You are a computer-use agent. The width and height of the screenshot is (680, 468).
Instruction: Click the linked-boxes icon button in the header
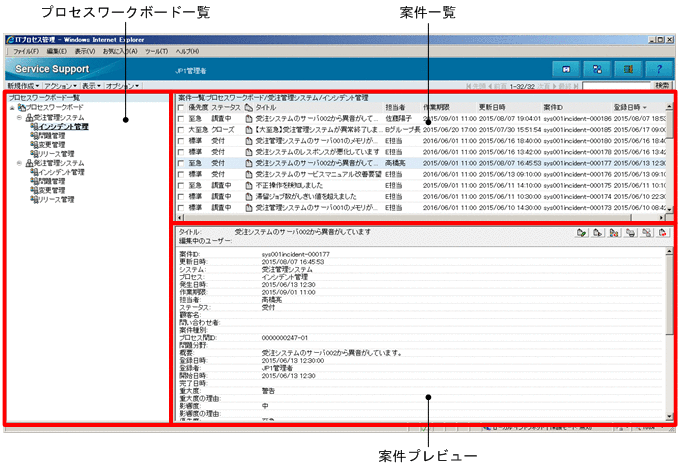[x=597, y=69]
